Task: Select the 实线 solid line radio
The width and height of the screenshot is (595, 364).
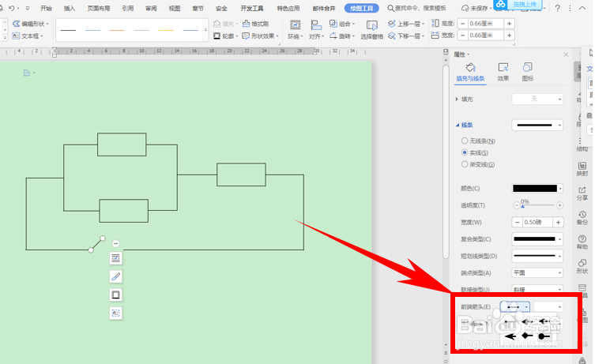Action: [465, 152]
